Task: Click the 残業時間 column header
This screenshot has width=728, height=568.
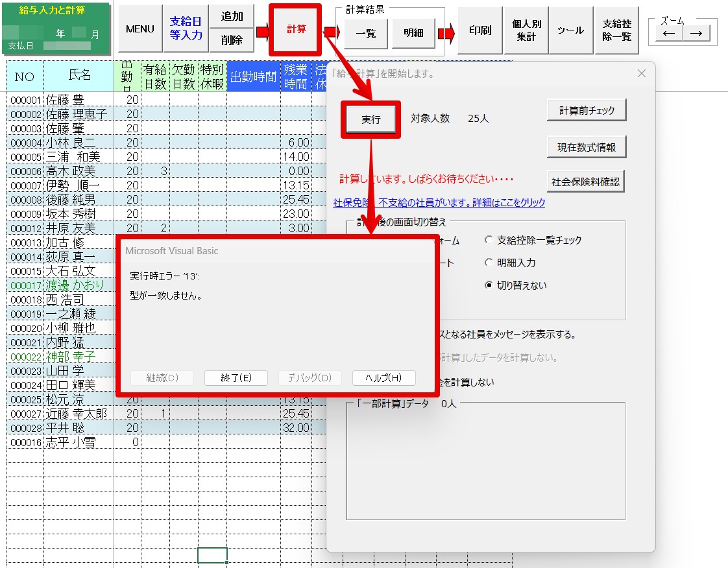Action: click(x=296, y=76)
